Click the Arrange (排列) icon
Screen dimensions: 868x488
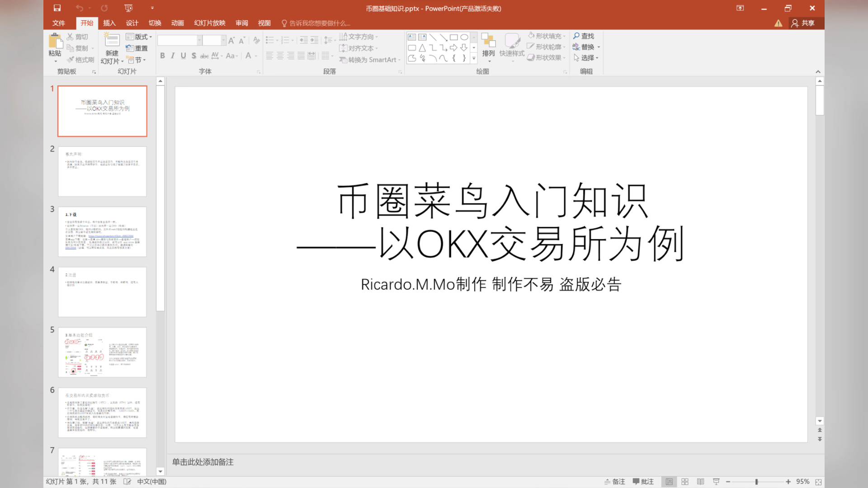(x=488, y=40)
